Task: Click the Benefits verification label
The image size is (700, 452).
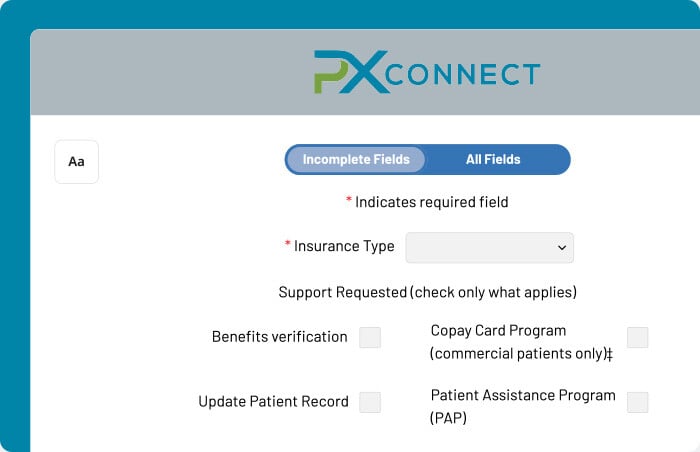Action: point(279,337)
